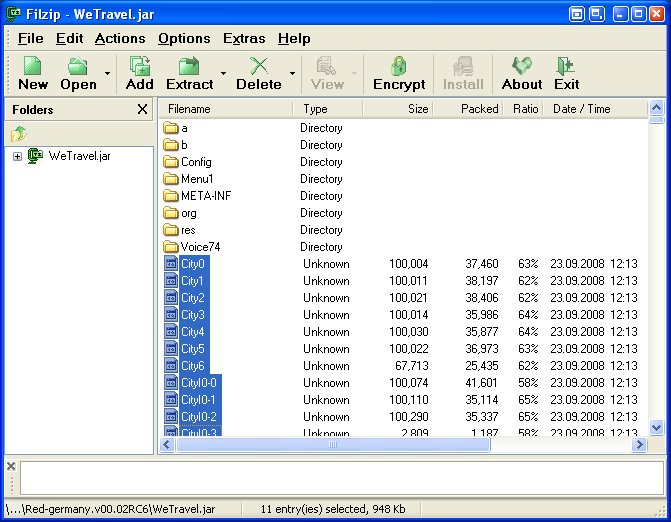Image resolution: width=671 pixels, height=522 pixels.
Task: Open the Help menu
Action: [294, 39]
